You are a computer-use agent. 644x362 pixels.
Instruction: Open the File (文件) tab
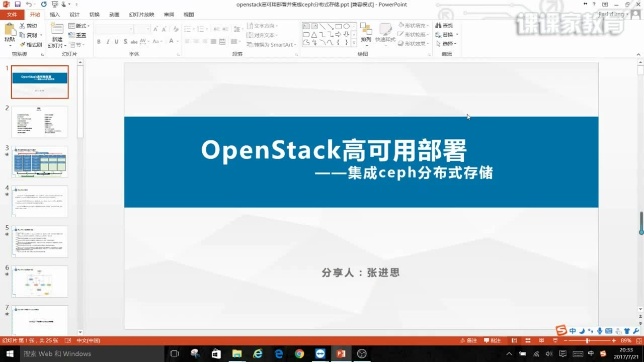pos(12,15)
